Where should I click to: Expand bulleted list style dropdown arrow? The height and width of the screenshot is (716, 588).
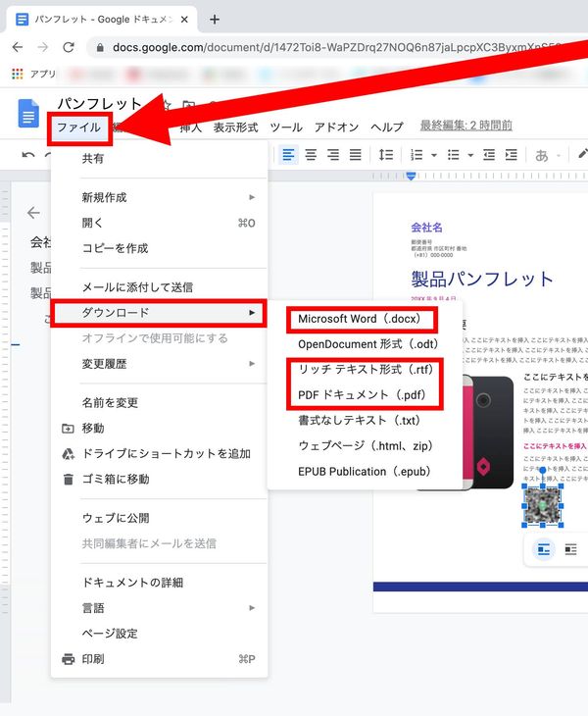pyautogui.click(x=470, y=155)
